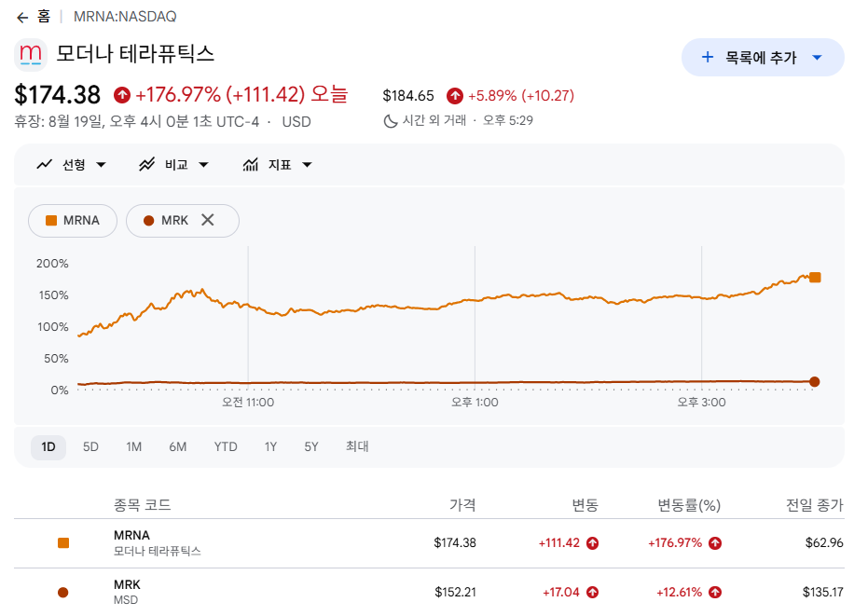The height and width of the screenshot is (616, 854).
Task: Select the 6M time range tab
Action: [x=177, y=447]
